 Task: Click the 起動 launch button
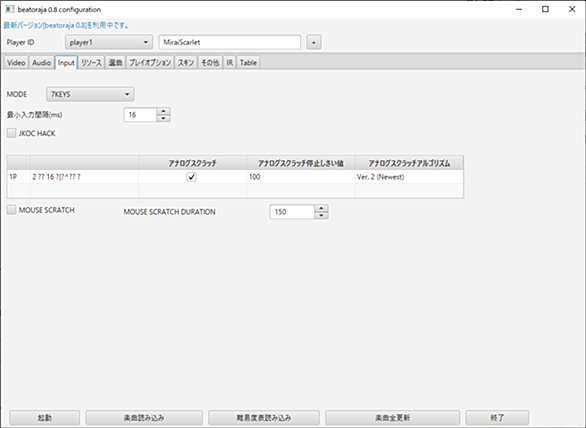(x=45, y=418)
